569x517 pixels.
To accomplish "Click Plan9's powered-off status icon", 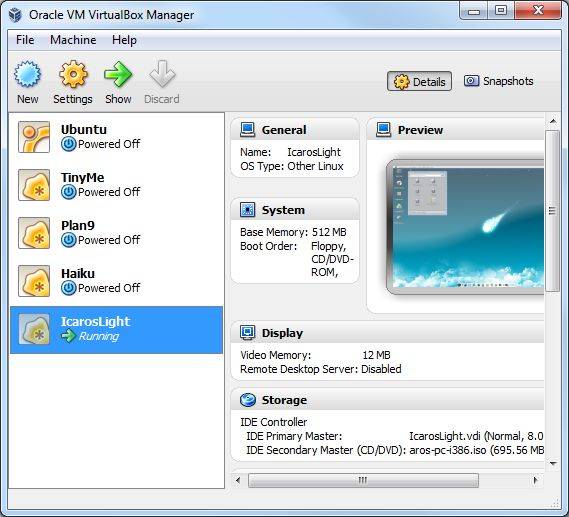I will coord(68,240).
